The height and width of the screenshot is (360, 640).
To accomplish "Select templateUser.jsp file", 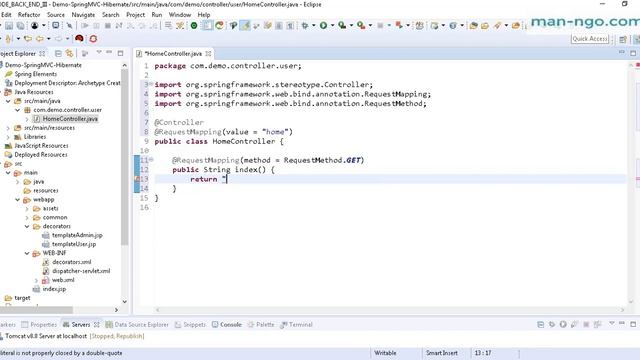I will point(73,244).
